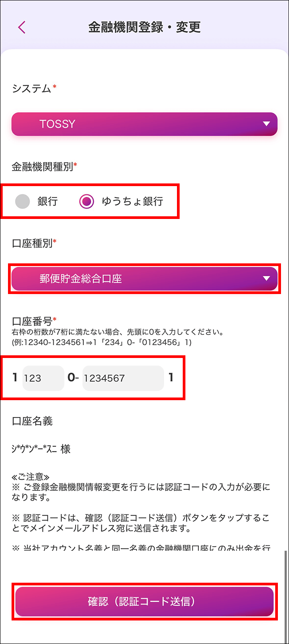
Task: Click the field containing 1234567
Action: [122, 378]
